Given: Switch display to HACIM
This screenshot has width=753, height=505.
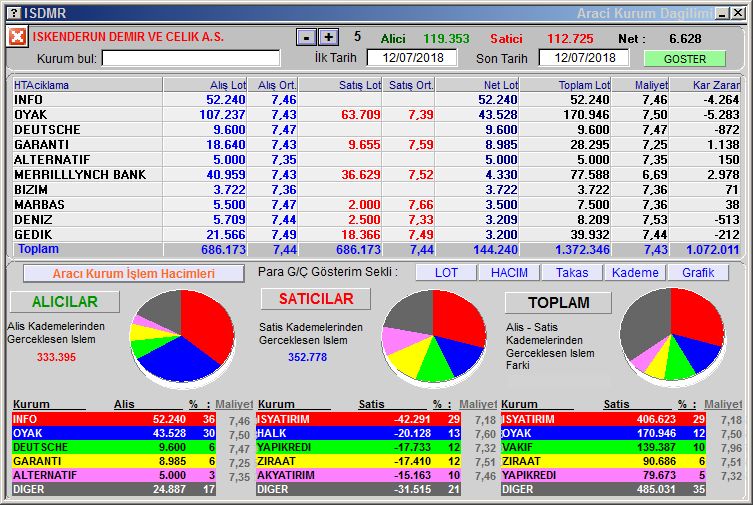Looking at the screenshot, I should 509,273.
